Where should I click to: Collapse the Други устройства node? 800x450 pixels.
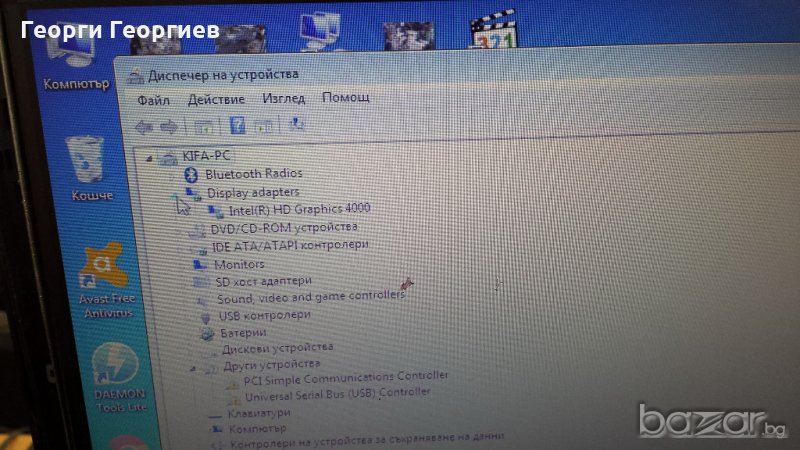click(194, 366)
